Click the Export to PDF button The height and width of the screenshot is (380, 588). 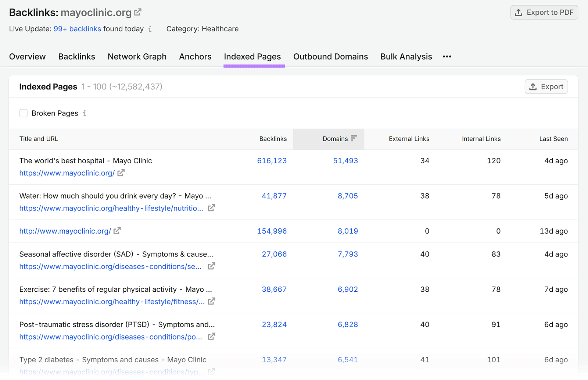[544, 13]
